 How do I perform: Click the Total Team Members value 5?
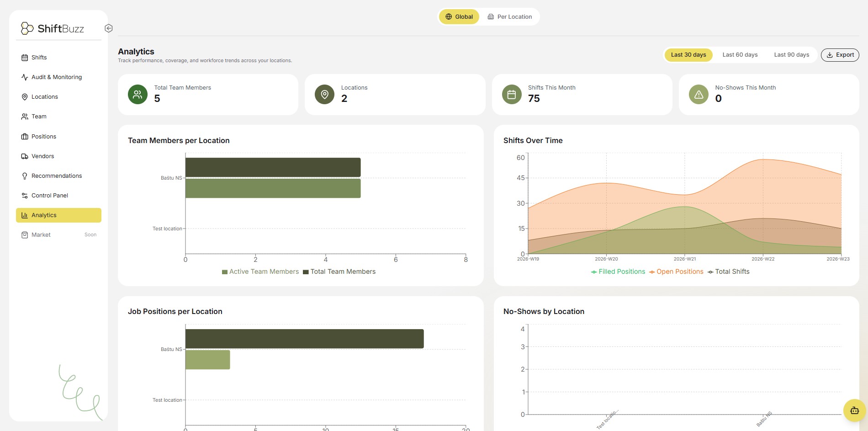157,99
